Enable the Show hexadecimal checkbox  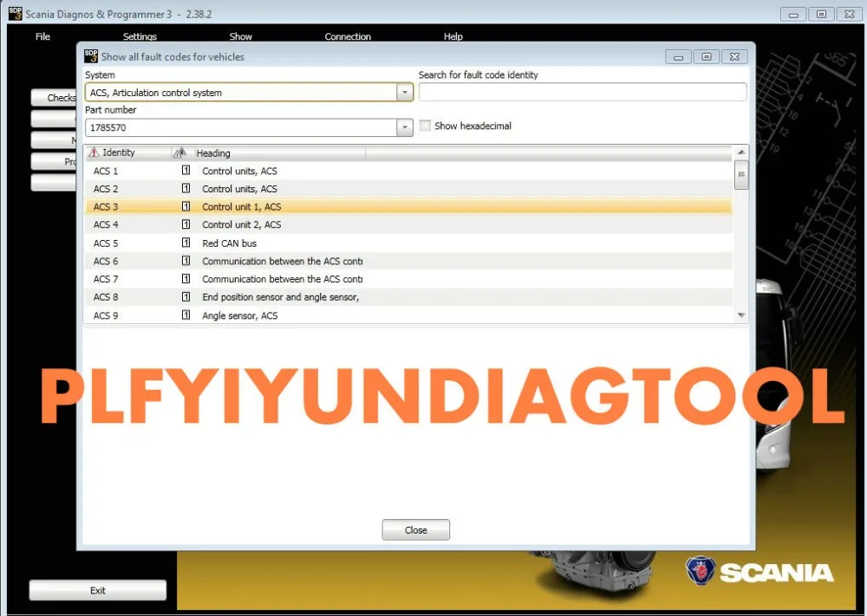click(x=425, y=126)
